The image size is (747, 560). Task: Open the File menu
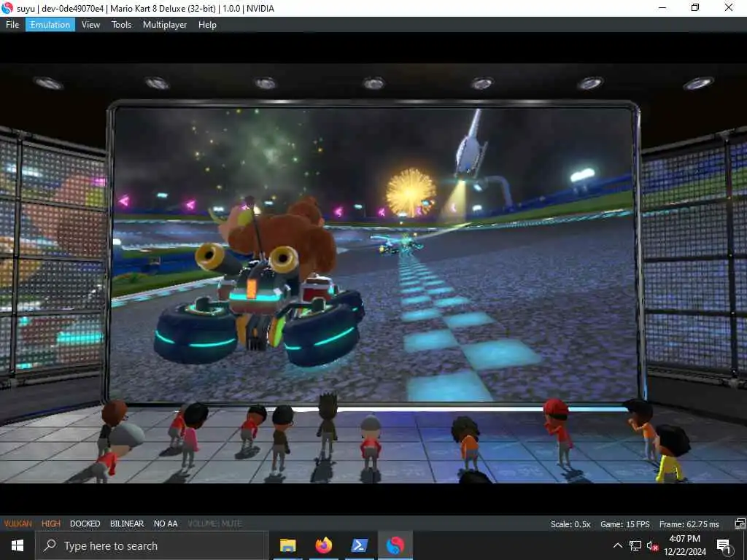tap(12, 25)
